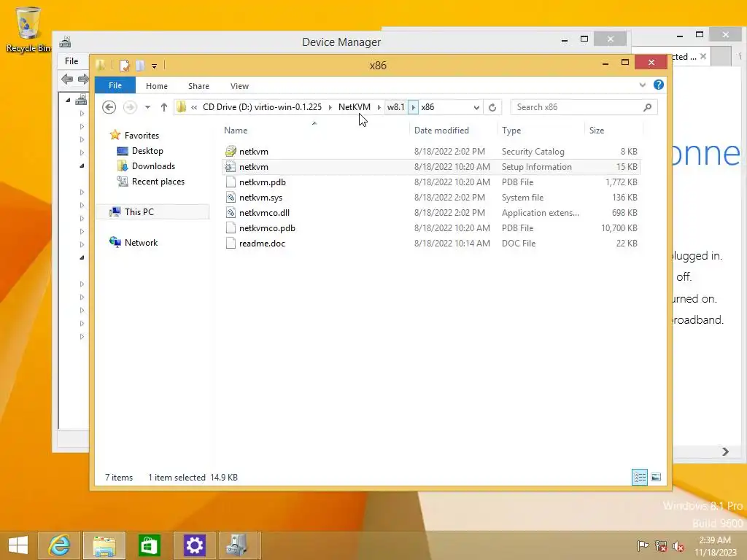
Task: Open Desktop in the navigation pane
Action: [147, 150]
